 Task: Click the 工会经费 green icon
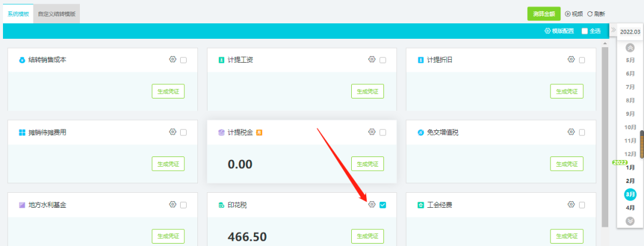[420, 205]
